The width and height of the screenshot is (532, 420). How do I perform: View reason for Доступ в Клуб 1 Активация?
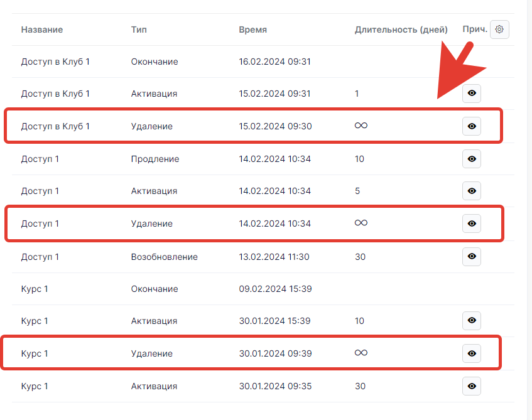pyautogui.click(x=472, y=94)
